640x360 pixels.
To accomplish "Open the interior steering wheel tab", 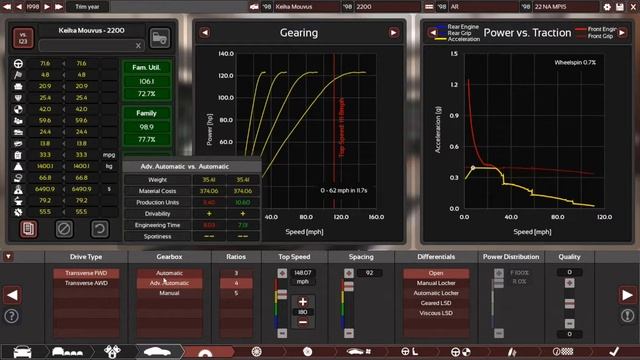I will [409, 351].
